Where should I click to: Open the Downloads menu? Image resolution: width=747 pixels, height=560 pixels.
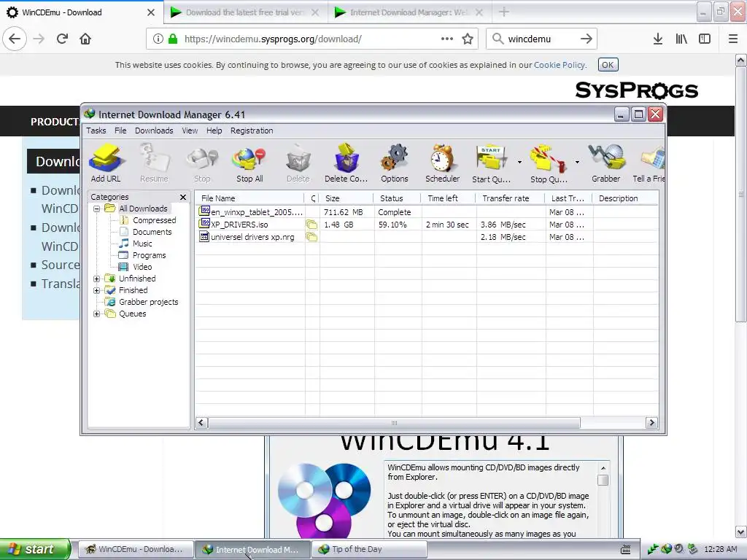(x=154, y=131)
